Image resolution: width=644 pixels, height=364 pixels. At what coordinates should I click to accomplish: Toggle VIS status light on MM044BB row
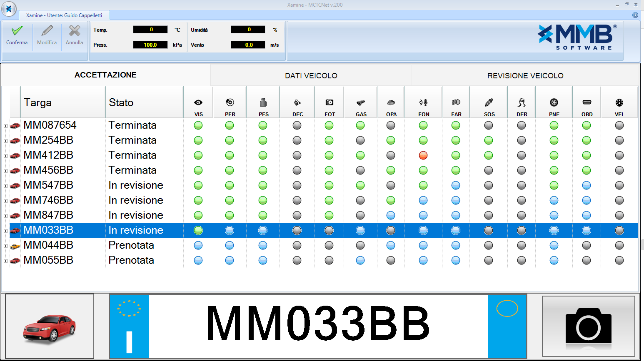pyautogui.click(x=198, y=245)
